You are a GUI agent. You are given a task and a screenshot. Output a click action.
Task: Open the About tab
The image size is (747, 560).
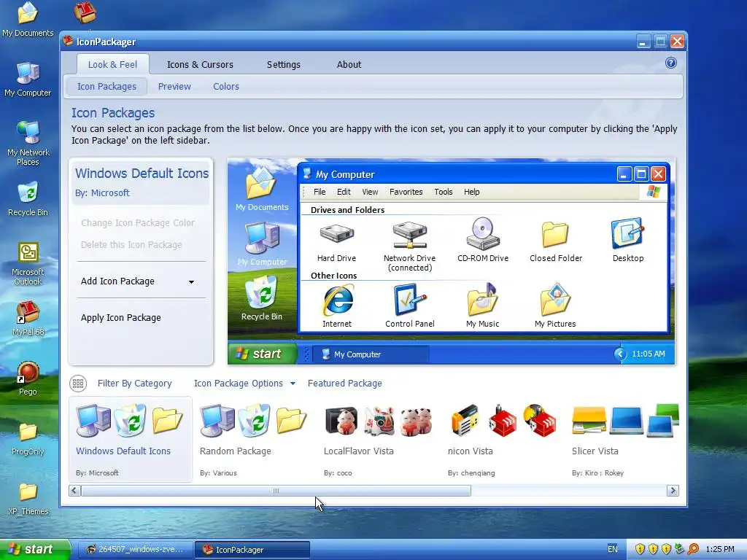[x=349, y=64]
